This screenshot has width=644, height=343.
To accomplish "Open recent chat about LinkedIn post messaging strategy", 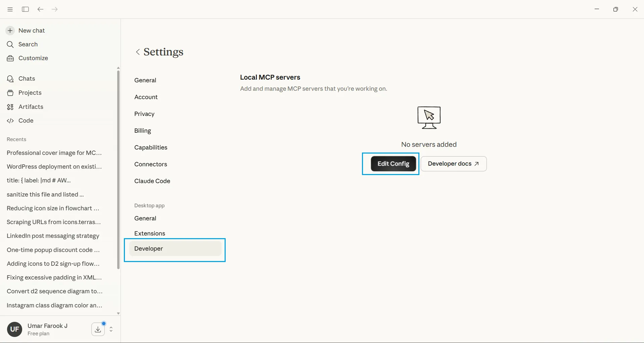I will point(52,236).
